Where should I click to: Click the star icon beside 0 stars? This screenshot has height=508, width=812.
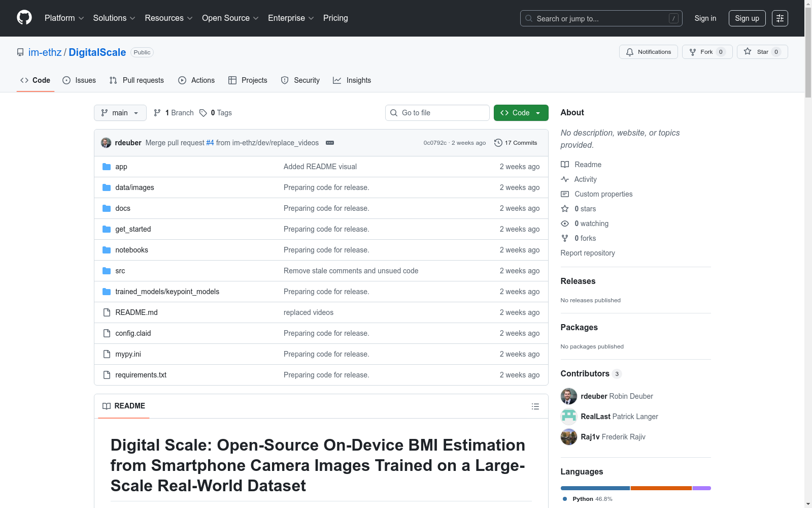(x=565, y=209)
